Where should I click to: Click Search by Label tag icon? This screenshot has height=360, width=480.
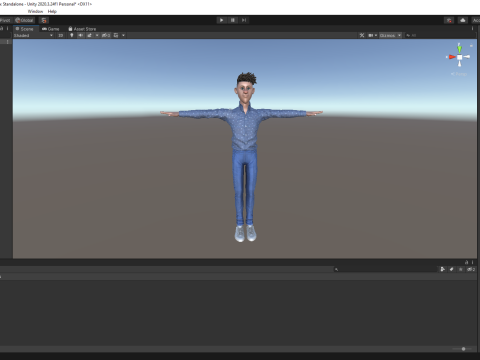click(452, 269)
